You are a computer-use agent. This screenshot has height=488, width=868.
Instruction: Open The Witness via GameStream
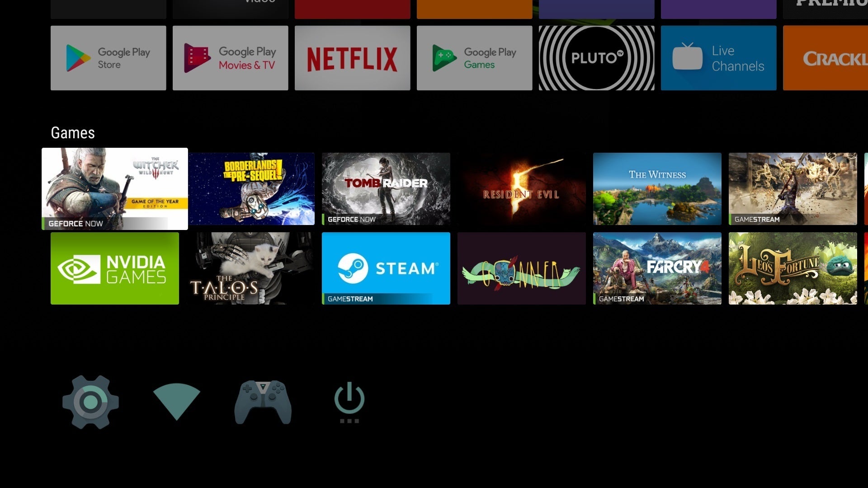point(657,189)
